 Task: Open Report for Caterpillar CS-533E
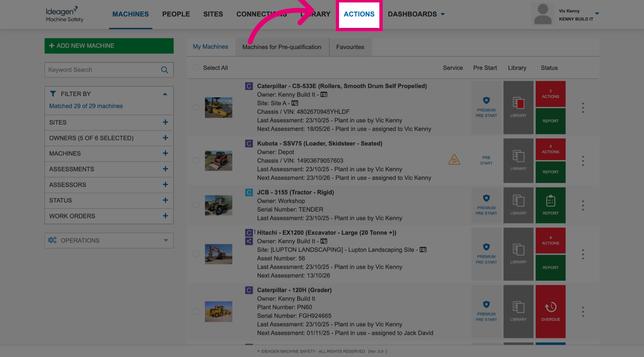[550, 121]
